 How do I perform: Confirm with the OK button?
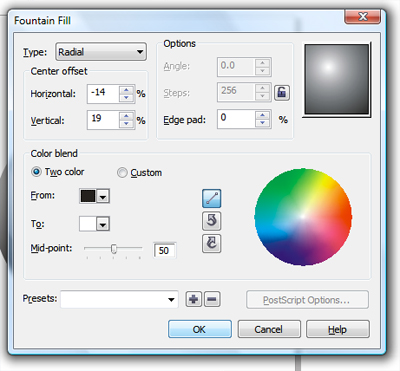pos(200,329)
